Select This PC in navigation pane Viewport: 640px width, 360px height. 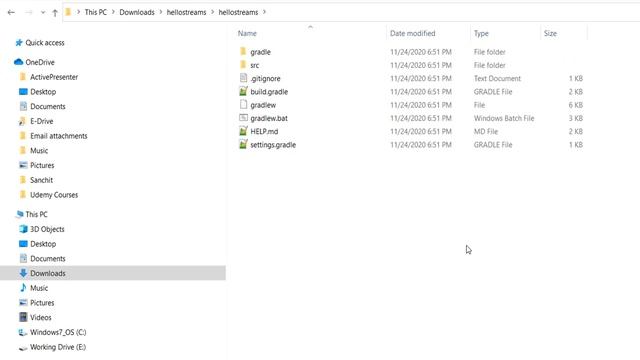point(36,214)
